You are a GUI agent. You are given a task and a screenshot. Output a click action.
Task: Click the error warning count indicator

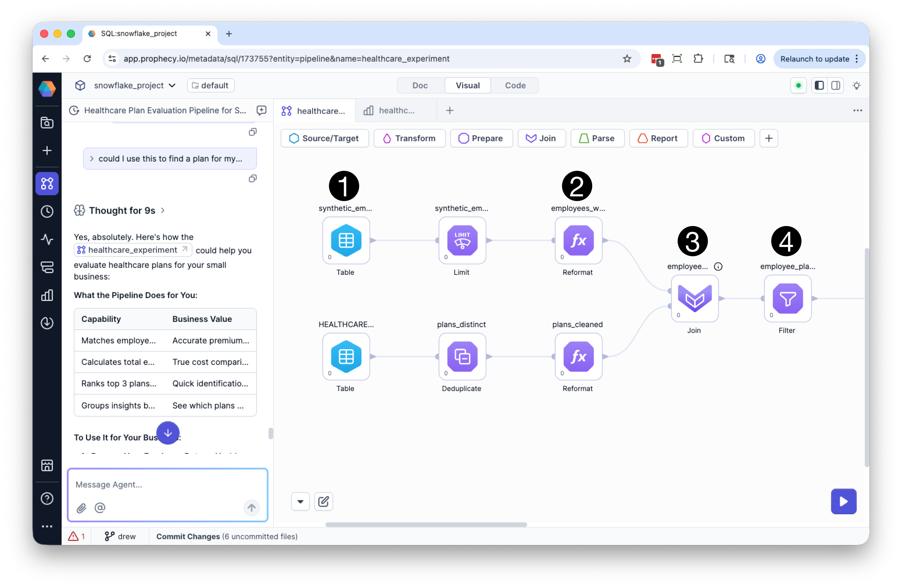click(77, 537)
